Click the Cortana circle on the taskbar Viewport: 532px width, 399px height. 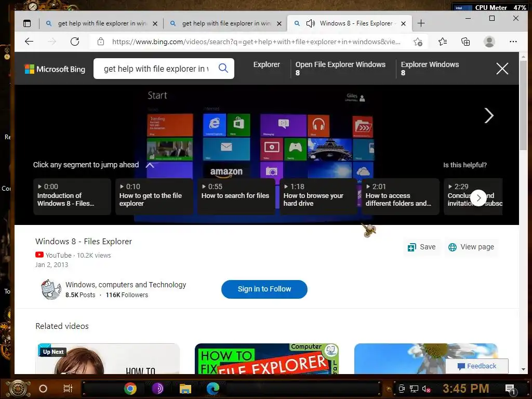pyautogui.click(x=43, y=389)
